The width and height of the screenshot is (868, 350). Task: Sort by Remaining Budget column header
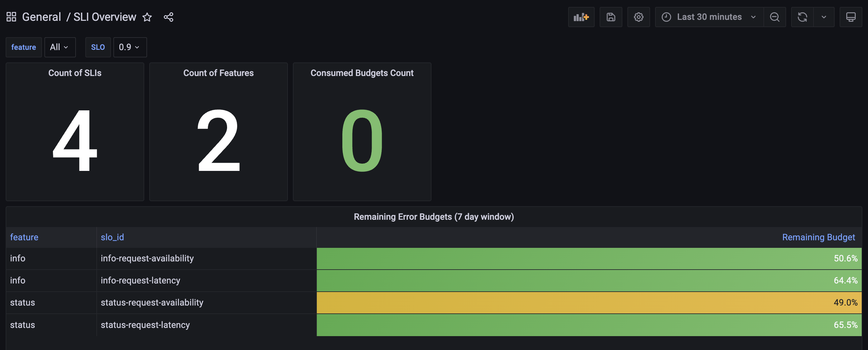818,237
